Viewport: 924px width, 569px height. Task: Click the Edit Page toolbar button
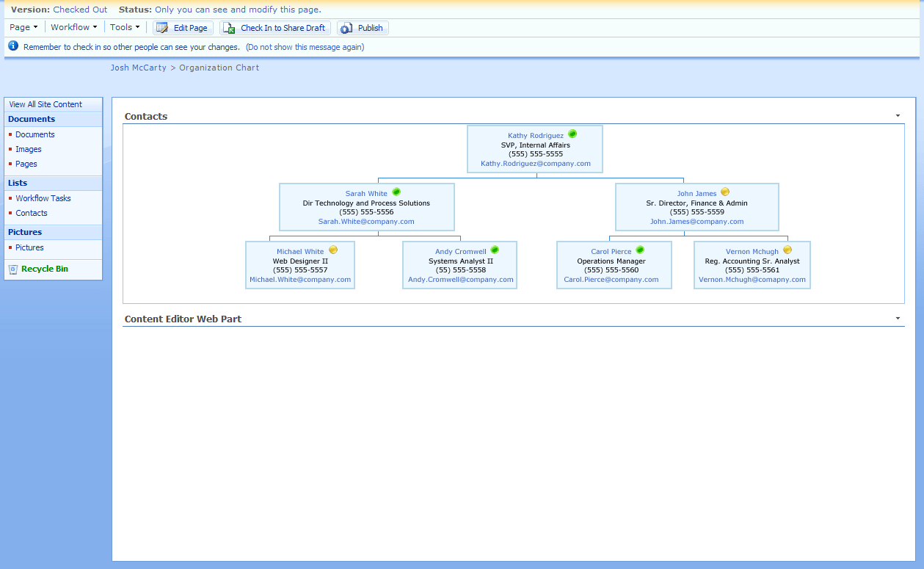click(183, 28)
